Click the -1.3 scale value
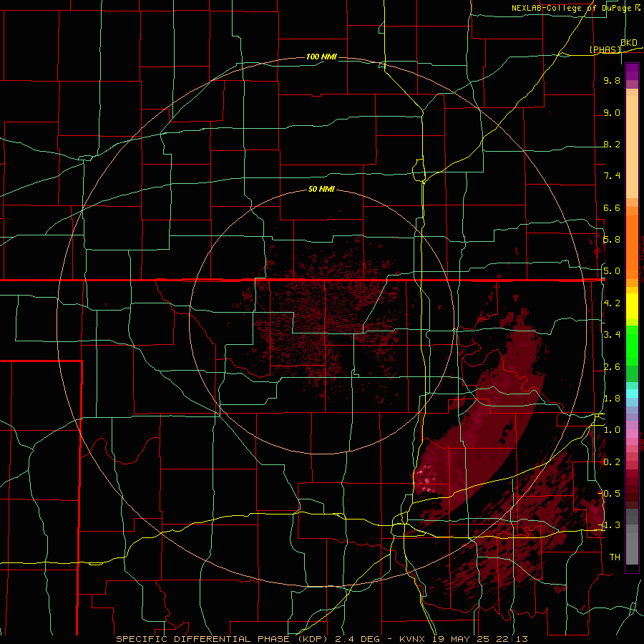Viewport: 644px width, 644px height. (x=609, y=525)
